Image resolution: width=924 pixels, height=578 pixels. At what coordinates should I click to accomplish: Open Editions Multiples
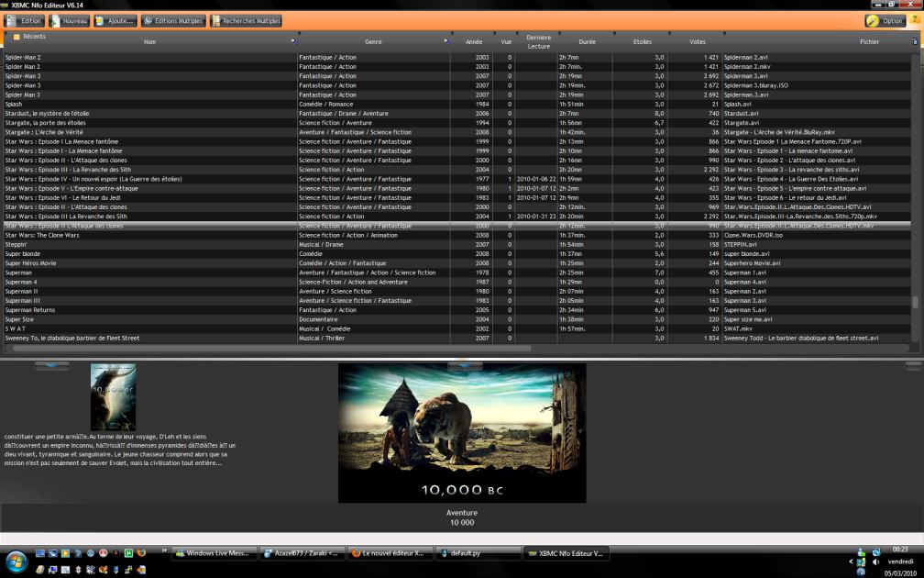pos(173,20)
